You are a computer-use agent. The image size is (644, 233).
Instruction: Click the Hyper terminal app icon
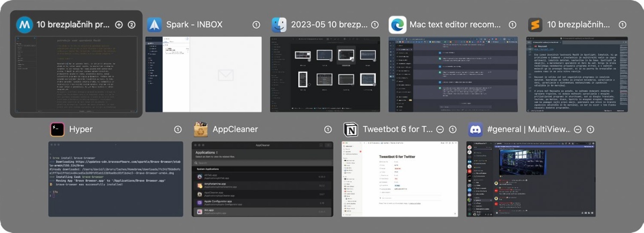pyautogui.click(x=57, y=130)
